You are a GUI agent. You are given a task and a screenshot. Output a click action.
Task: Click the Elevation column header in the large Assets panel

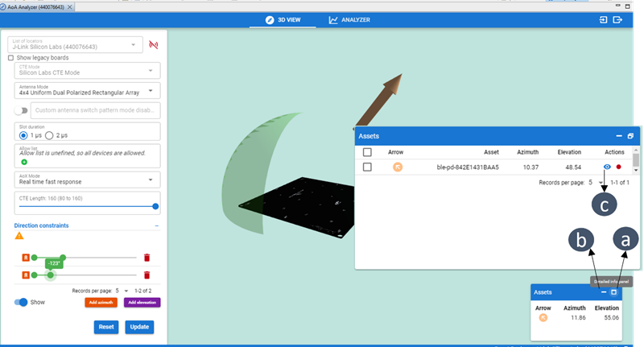(x=569, y=152)
